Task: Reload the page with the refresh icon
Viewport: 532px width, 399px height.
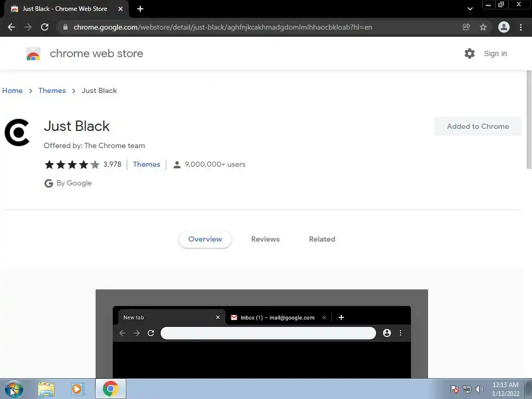Action: pos(45,27)
